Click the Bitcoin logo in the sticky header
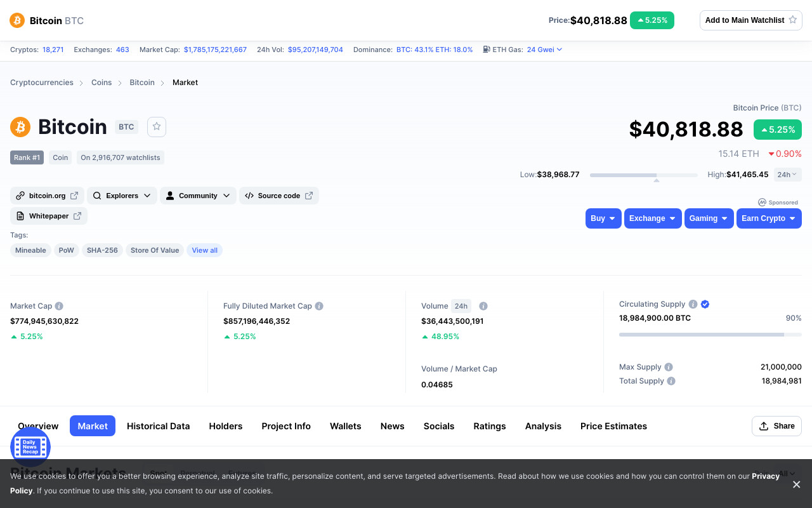This screenshot has width=812, height=508. click(x=17, y=20)
